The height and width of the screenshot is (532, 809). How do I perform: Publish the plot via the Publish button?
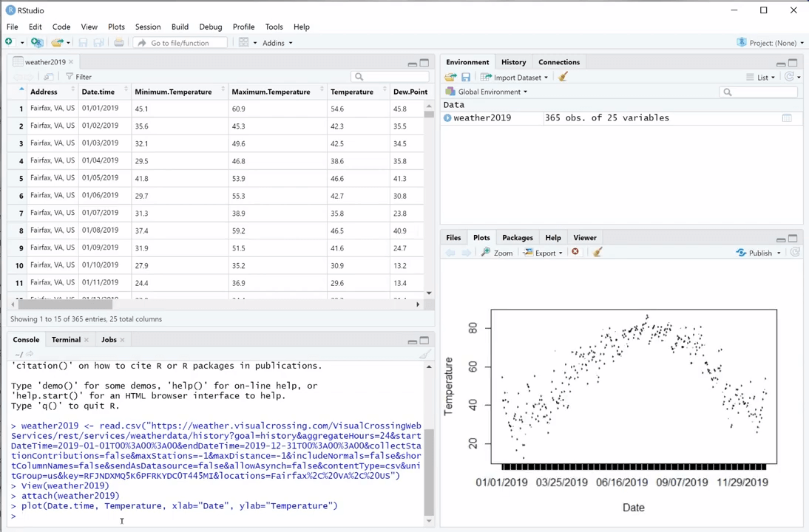click(759, 253)
